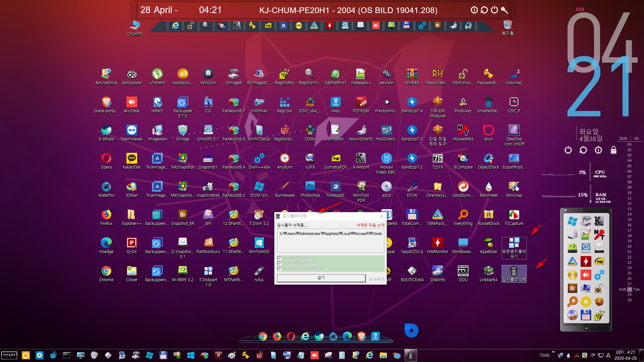Viewport: 644px width, 362px height.
Task: Launch Chrome from the desktop grid
Action: point(106,274)
